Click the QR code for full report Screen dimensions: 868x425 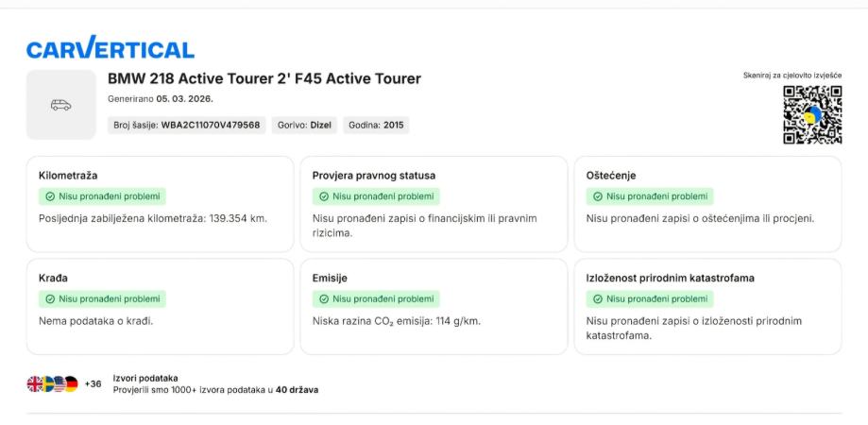click(x=811, y=115)
